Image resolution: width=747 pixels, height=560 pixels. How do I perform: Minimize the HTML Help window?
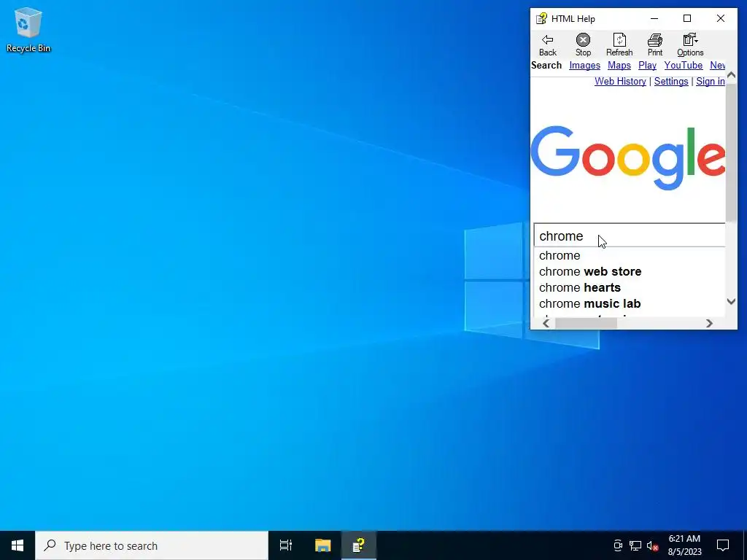[654, 18]
